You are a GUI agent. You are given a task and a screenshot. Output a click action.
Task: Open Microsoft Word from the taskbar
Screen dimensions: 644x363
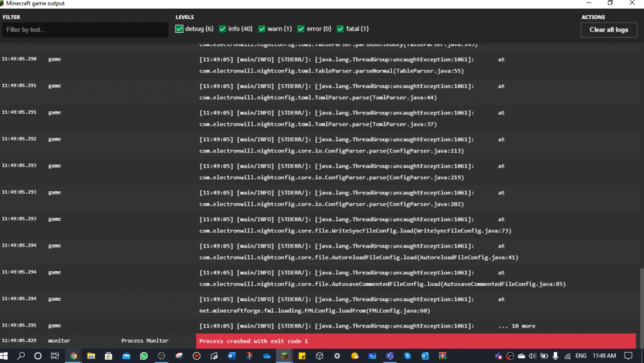[x=232, y=356]
